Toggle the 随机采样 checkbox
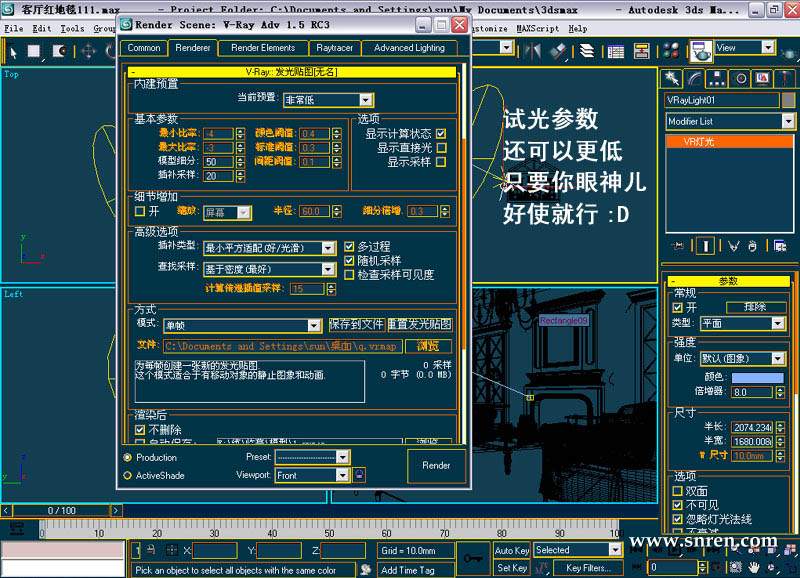The width and height of the screenshot is (800, 578). click(349, 261)
